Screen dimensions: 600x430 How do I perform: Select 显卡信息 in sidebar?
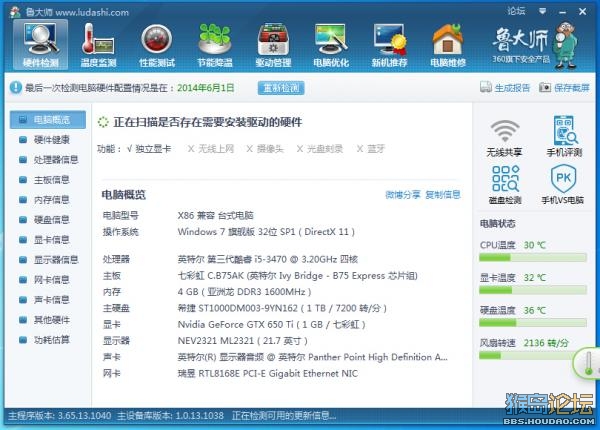pyautogui.click(x=48, y=239)
